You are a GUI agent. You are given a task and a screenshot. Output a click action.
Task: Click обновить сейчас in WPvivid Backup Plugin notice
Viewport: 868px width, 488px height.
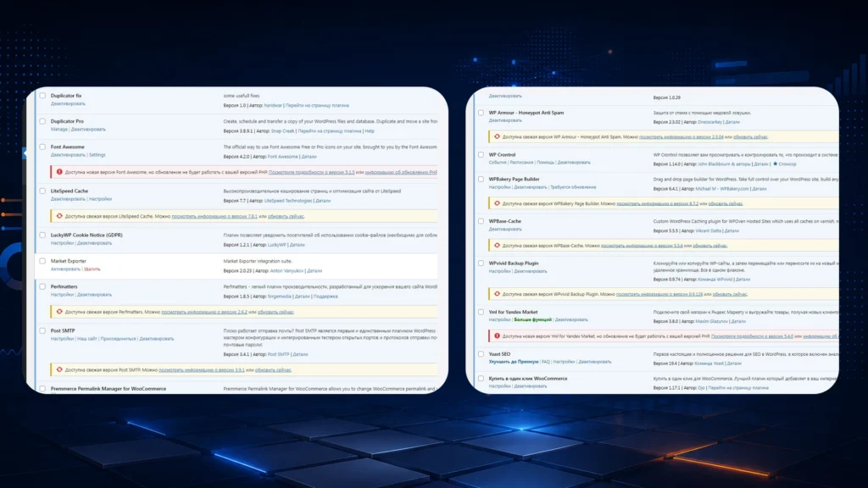pos(730,294)
